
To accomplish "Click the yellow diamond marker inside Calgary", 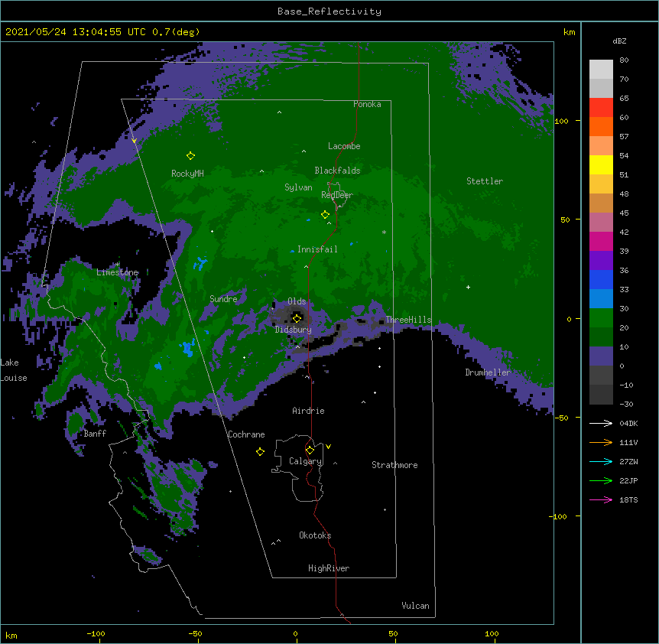I will [x=310, y=450].
